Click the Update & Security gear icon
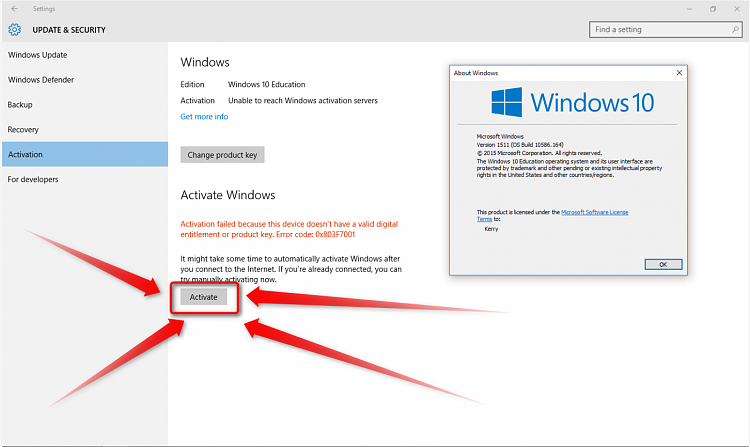Viewport: 750px width, 447px height. tap(15, 30)
